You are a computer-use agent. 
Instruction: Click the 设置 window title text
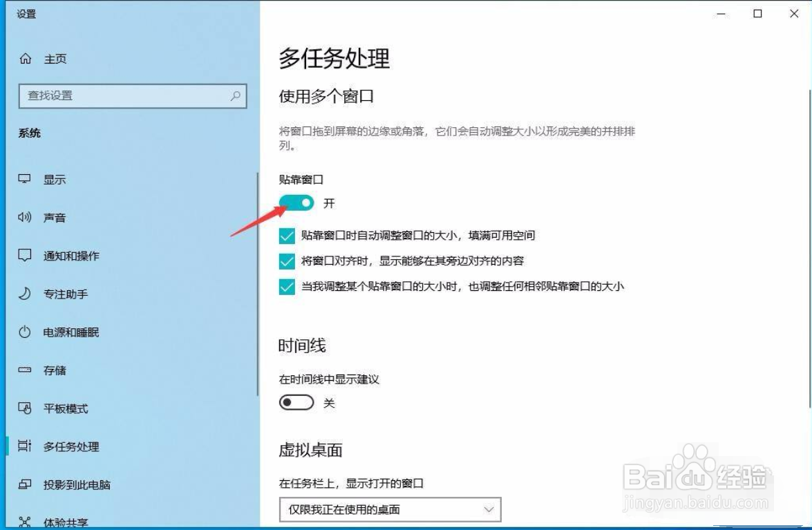pos(26,14)
